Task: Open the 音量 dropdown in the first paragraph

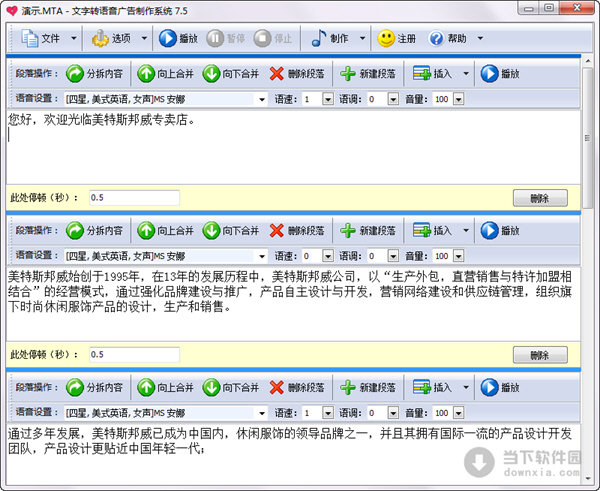Action: pyautogui.click(x=458, y=99)
